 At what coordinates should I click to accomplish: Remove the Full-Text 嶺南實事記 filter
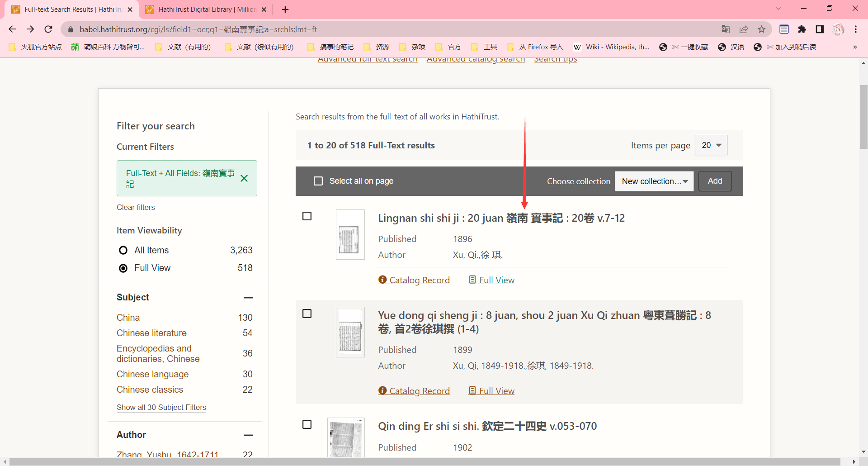(x=244, y=178)
